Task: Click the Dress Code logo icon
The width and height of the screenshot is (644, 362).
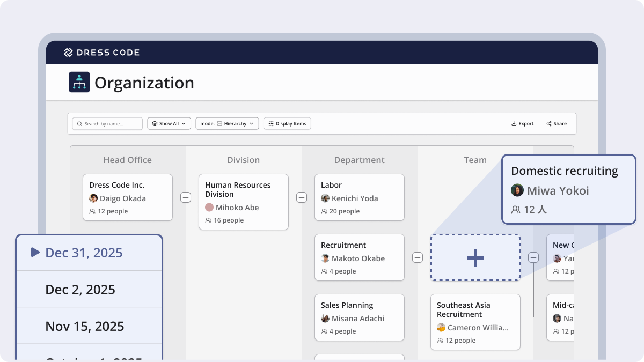Action: (68, 53)
